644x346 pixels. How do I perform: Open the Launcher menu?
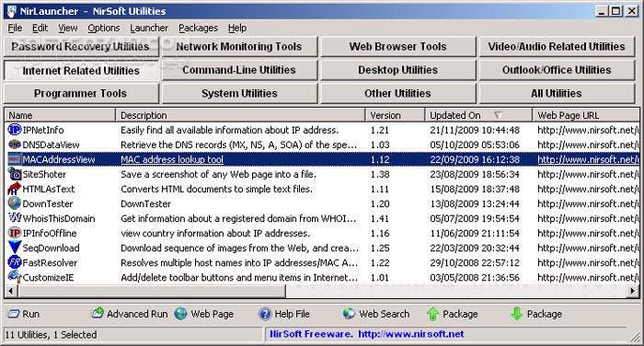tap(149, 28)
